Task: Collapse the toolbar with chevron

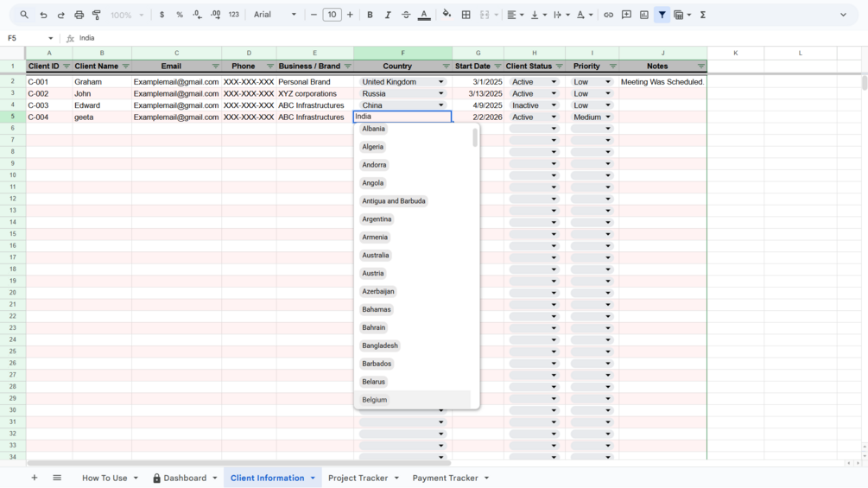Action: pos(843,15)
